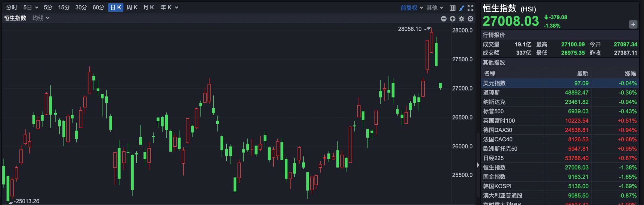The height and width of the screenshot is (205, 644).
Task: Open chart settings gear
Action: [x=462, y=19]
